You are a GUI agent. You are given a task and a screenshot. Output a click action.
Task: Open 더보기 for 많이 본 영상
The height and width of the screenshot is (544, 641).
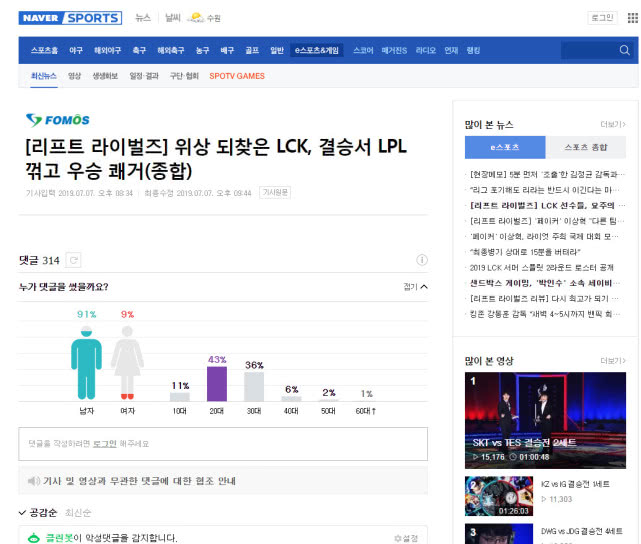(x=613, y=360)
